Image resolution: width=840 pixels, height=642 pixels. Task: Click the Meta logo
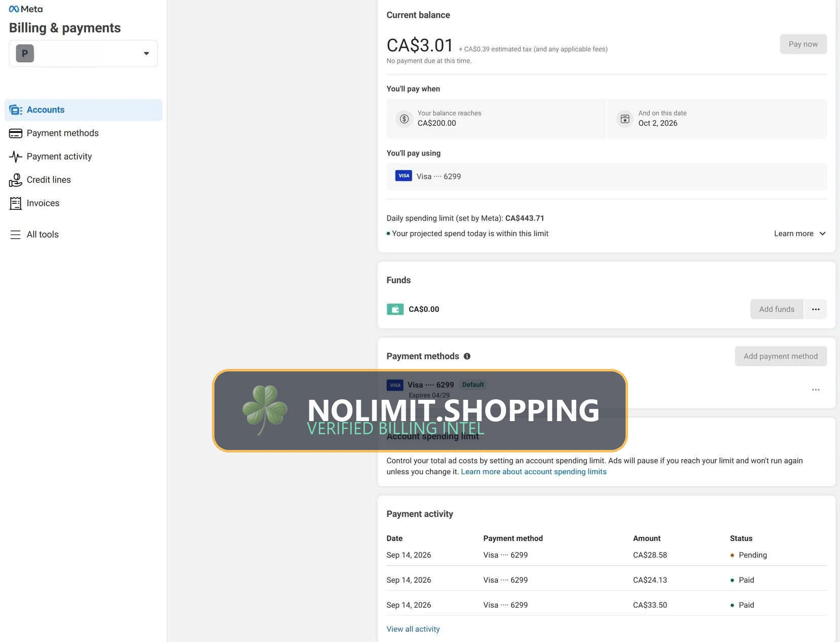point(26,9)
